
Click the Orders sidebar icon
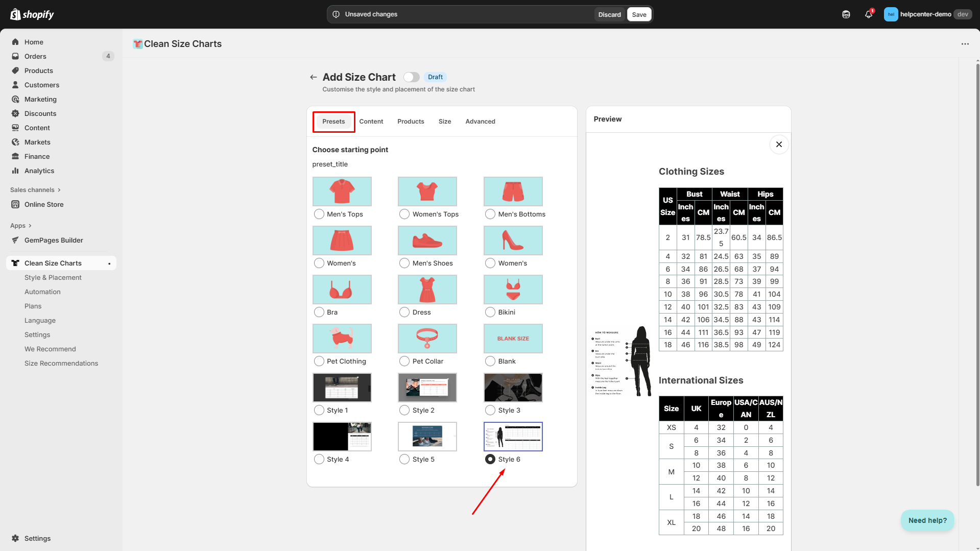coord(15,56)
